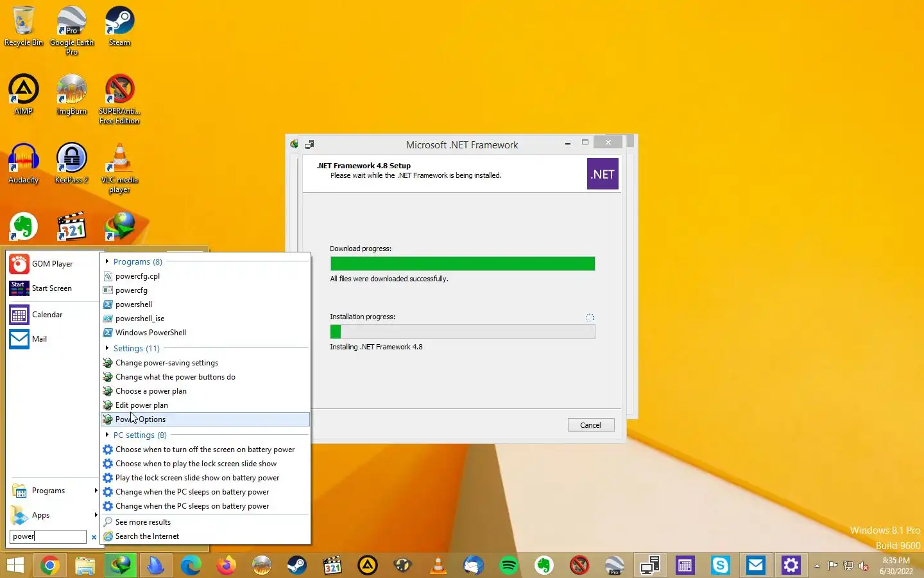Viewport: 924px width, 578px height.
Task: Launch the AIMP desktop shortcut
Action: 23,94
